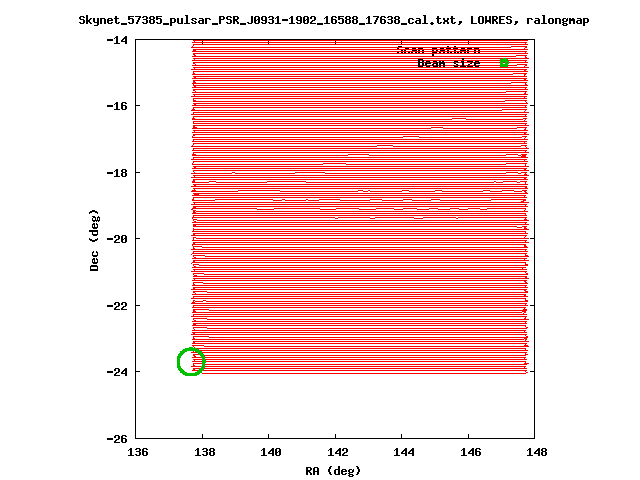Viewport: 640px width, 480px height.
Task: Click the -20 tick label on Dec axis
Action: (x=117, y=239)
